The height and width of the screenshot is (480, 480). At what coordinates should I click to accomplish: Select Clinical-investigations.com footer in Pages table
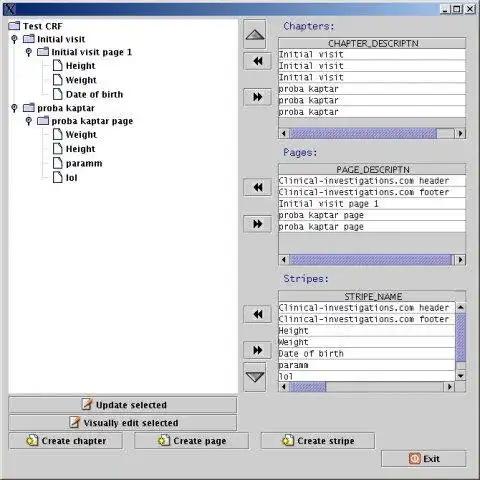click(372, 192)
